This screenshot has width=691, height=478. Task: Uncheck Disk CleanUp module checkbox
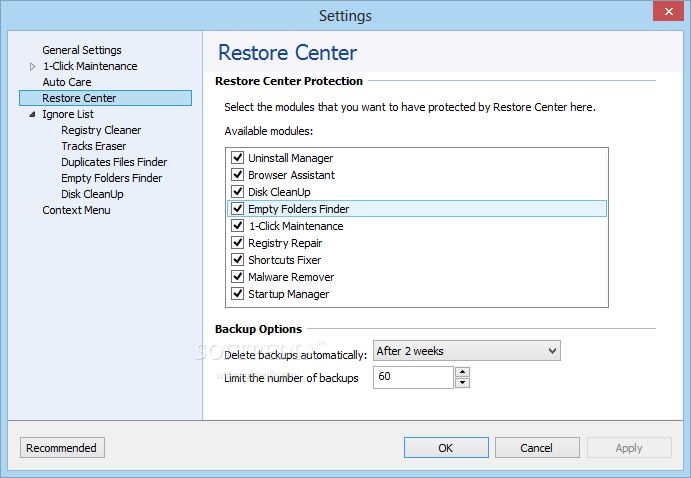click(x=238, y=192)
